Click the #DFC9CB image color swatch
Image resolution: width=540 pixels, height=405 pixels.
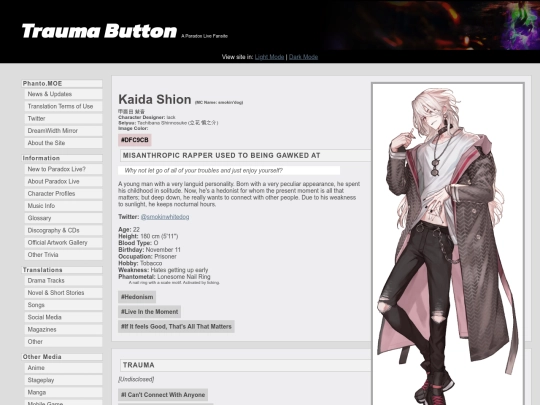[135, 140]
